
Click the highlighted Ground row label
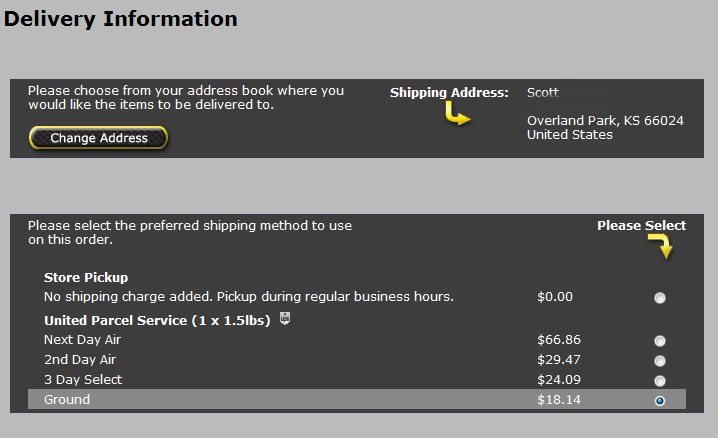(x=67, y=400)
